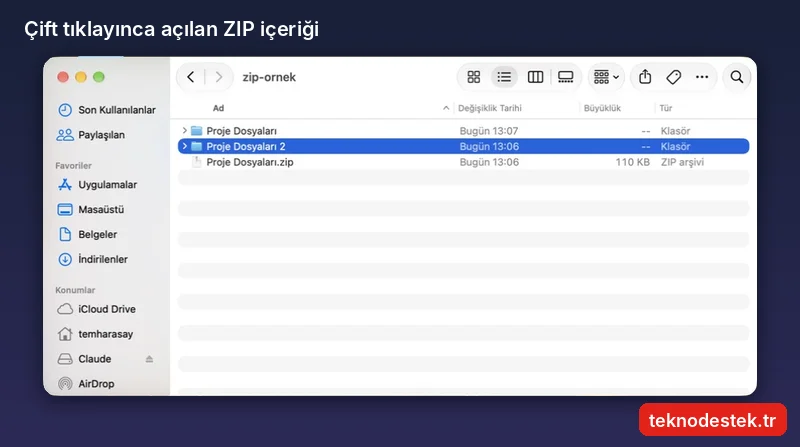The image size is (800, 447).
Task: Click the 110 KB size value
Action: (x=633, y=162)
